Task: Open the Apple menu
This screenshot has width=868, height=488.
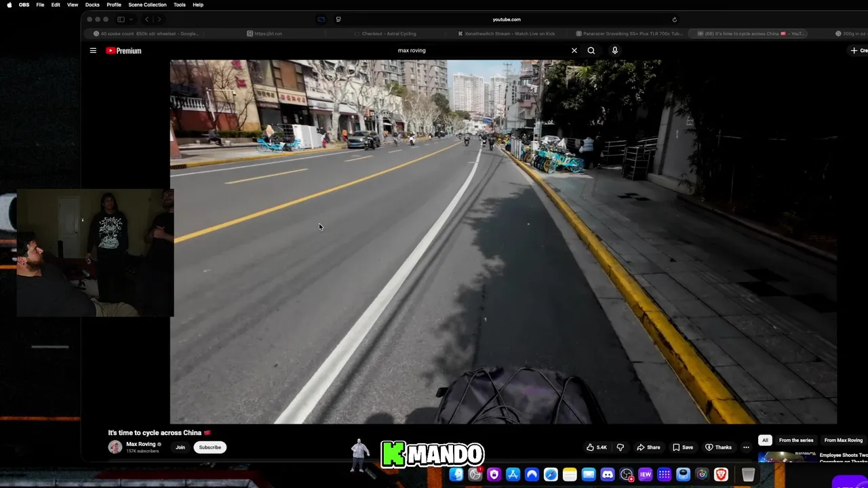Action: pos(9,5)
